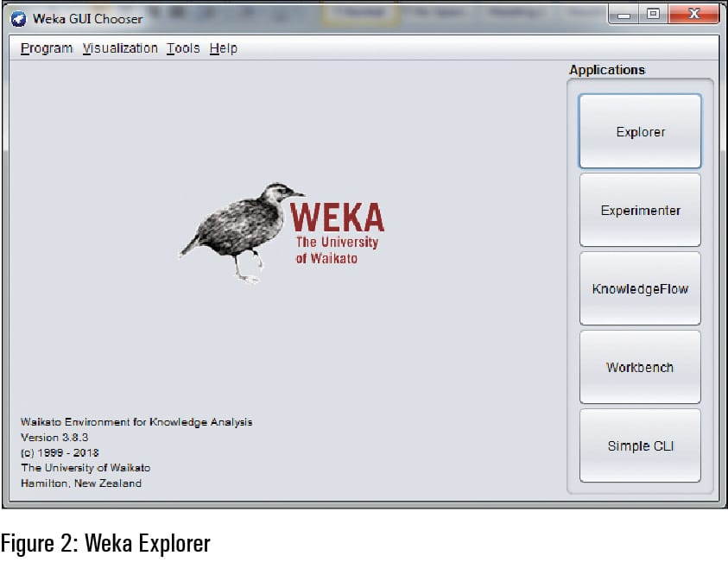Start the Simple CLI
The width and height of the screenshot is (728, 562).
640,445
